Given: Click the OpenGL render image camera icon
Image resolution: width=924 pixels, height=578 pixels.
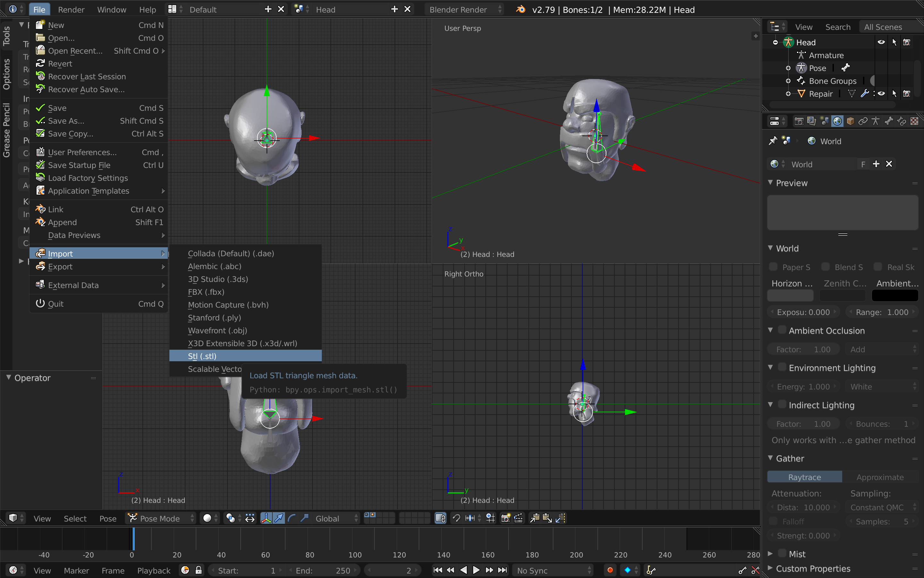Looking at the screenshot, I should (506, 518).
